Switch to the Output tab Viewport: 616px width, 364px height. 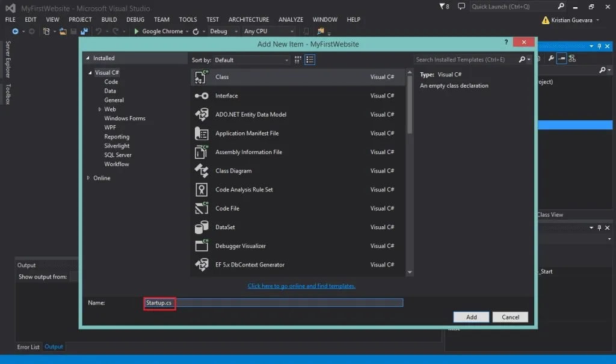point(54,347)
